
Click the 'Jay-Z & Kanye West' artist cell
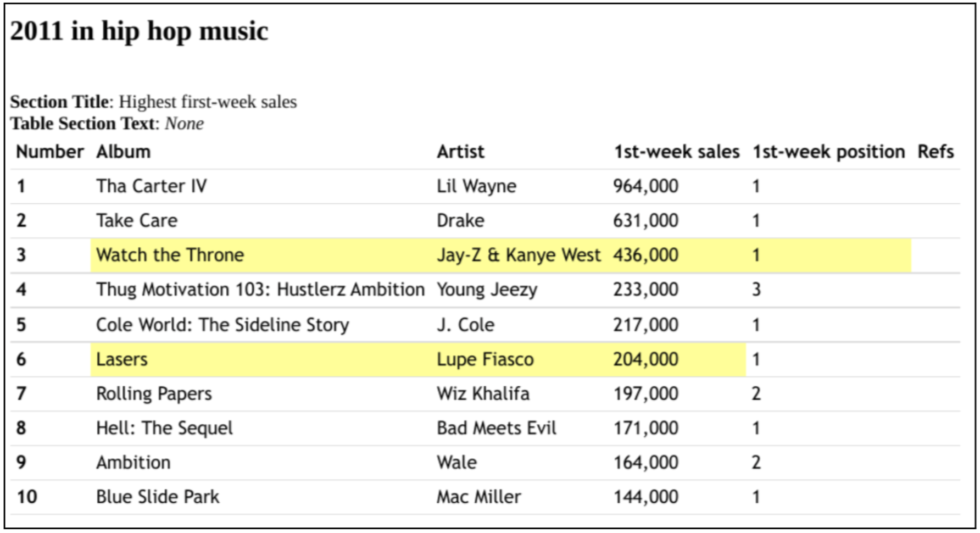pos(519,256)
